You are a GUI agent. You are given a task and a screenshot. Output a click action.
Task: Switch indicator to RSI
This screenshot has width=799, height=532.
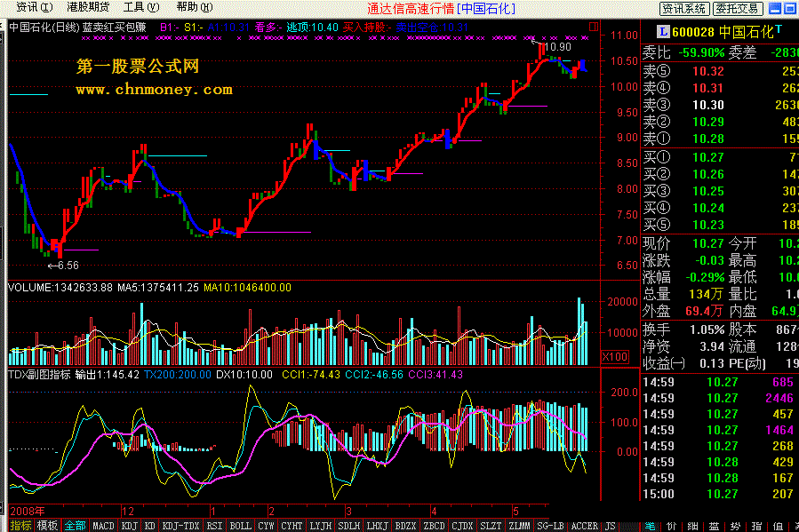point(214,526)
